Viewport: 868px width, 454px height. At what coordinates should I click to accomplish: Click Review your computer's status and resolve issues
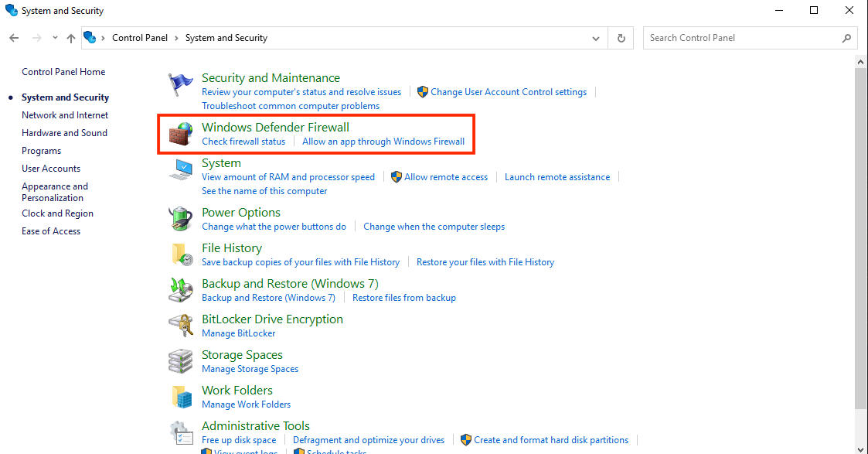[301, 92]
